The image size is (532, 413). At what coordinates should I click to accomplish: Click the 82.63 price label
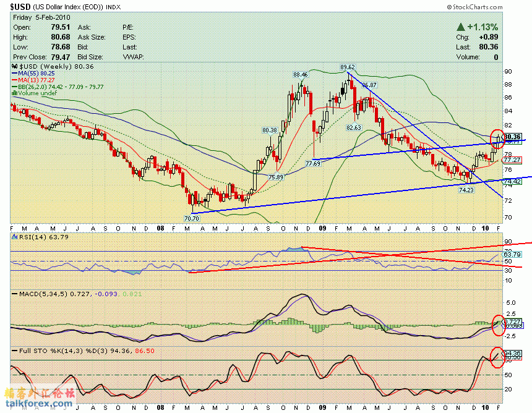[x=354, y=127]
